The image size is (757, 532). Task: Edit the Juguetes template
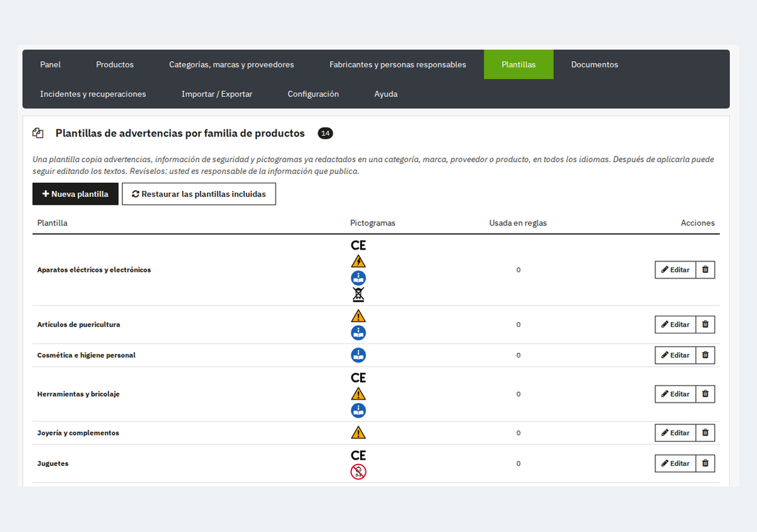675,463
